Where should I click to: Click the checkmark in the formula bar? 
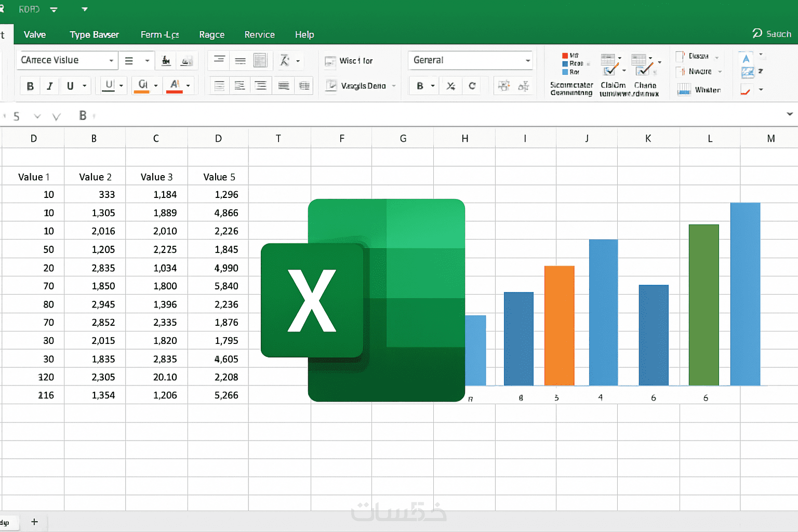(x=56, y=116)
